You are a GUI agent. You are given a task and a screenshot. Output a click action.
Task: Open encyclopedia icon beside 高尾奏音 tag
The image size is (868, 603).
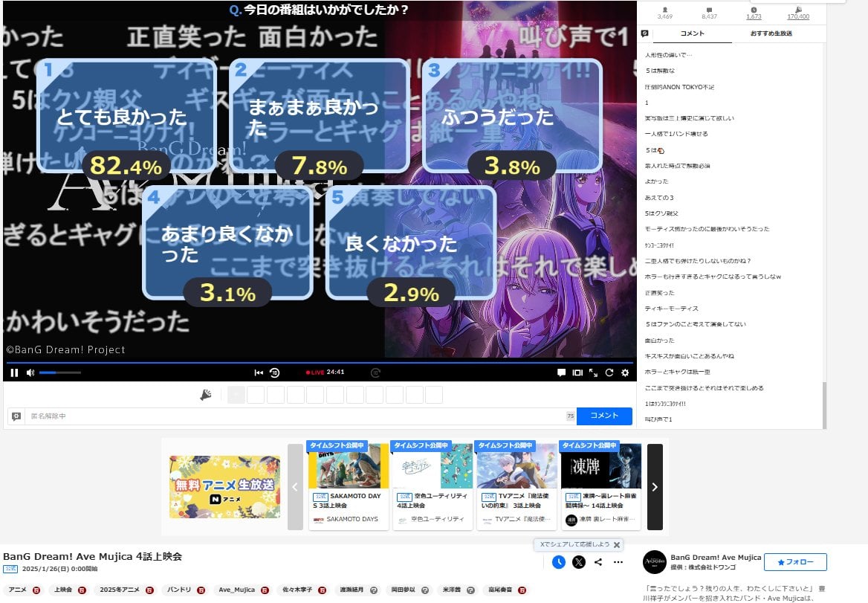(522, 590)
